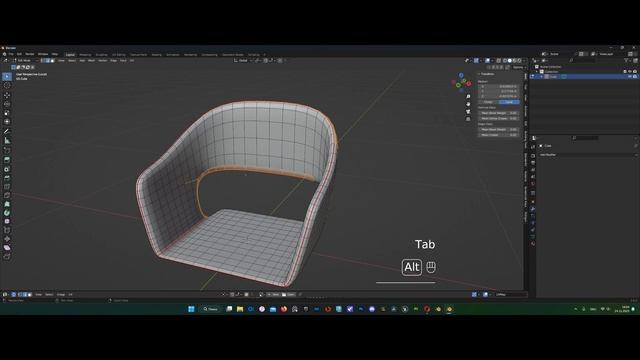This screenshot has height=360, width=640.
Task: Toggle viewport overlays
Action: (x=487, y=60)
